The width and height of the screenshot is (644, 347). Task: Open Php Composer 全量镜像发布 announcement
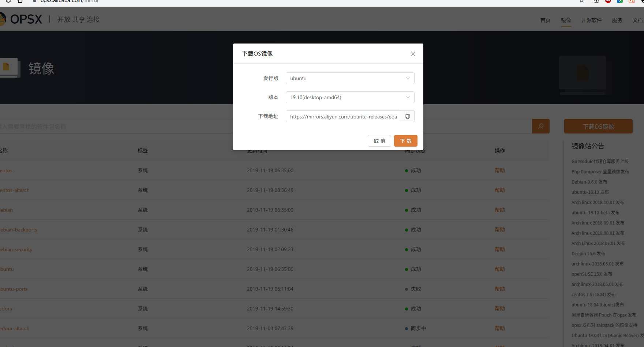[600, 171]
